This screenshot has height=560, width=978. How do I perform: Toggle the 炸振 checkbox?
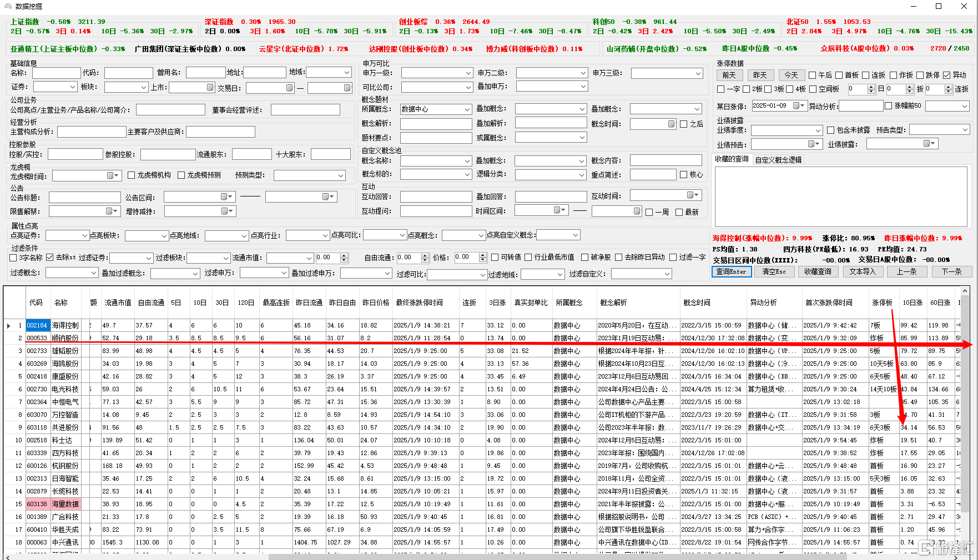[x=893, y=75]
